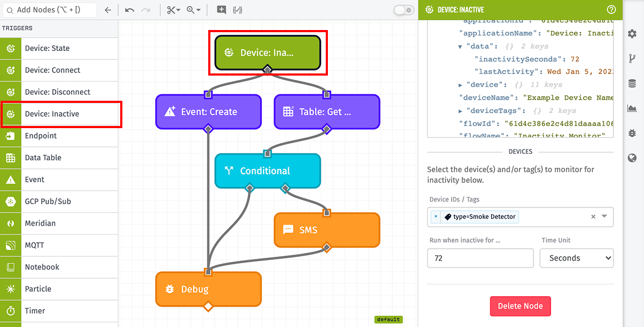Undo the last change
The image size is (644, 327).
[x=129, y=10]
